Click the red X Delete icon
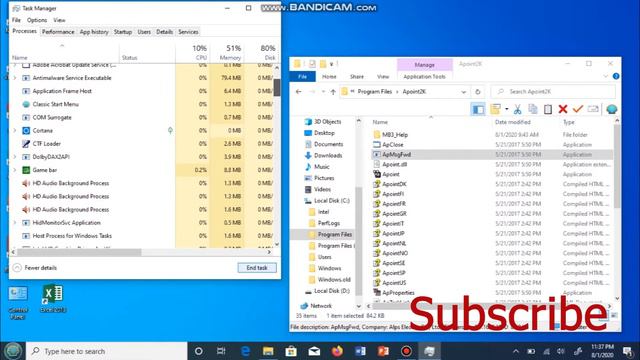The height and width of the screenshot is (360, 640). [x=563, y=109]
